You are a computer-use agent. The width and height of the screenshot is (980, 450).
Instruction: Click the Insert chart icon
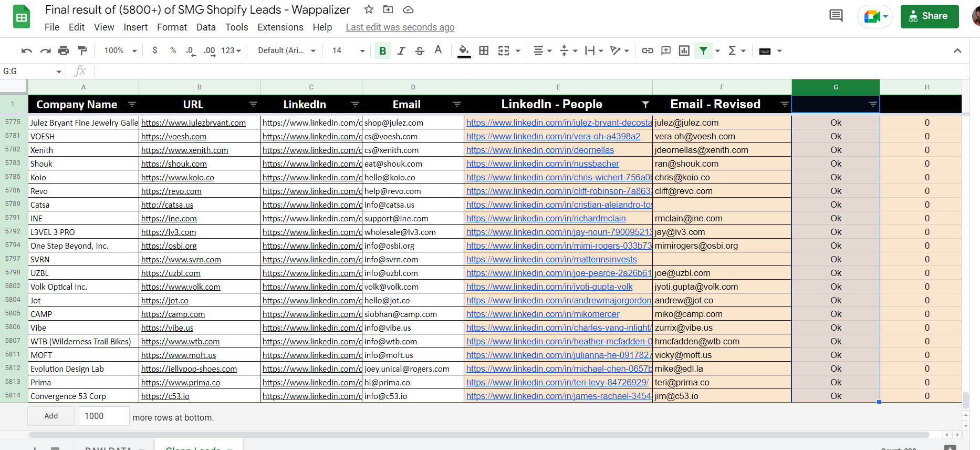tap(684, 51)
